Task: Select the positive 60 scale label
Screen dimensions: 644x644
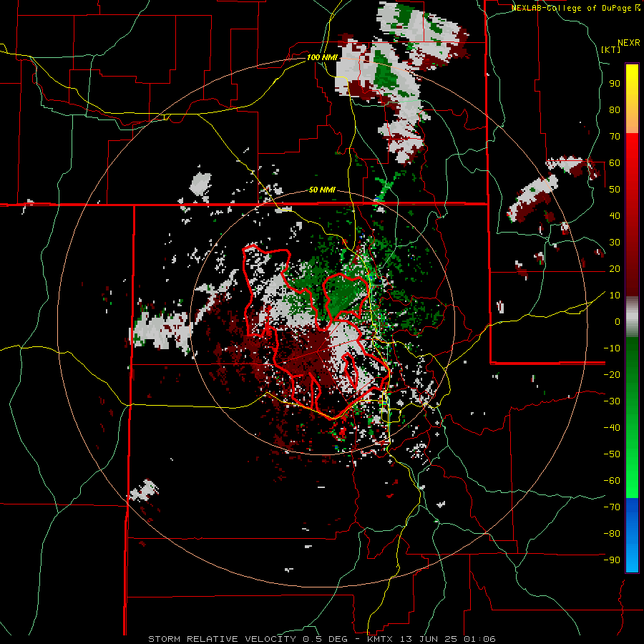Action: pyautogui.click(x=615, y=162)
